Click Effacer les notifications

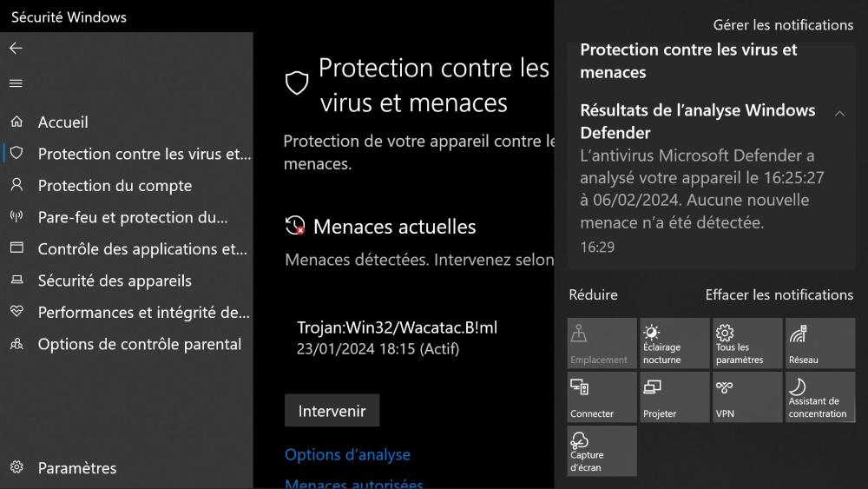click(779, 295)
